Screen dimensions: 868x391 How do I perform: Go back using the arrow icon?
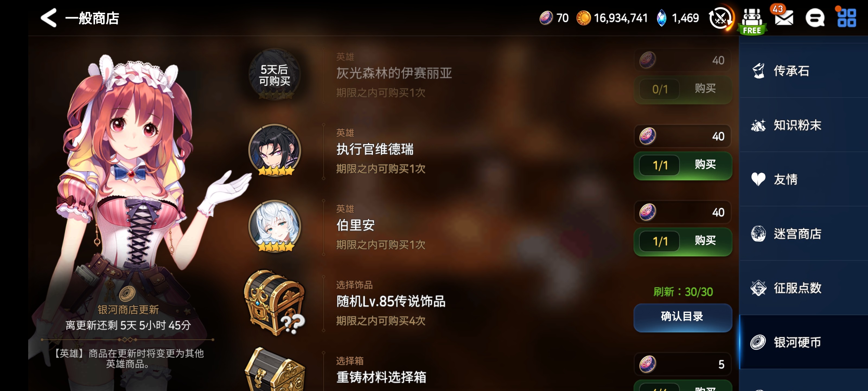pos(49,18)
